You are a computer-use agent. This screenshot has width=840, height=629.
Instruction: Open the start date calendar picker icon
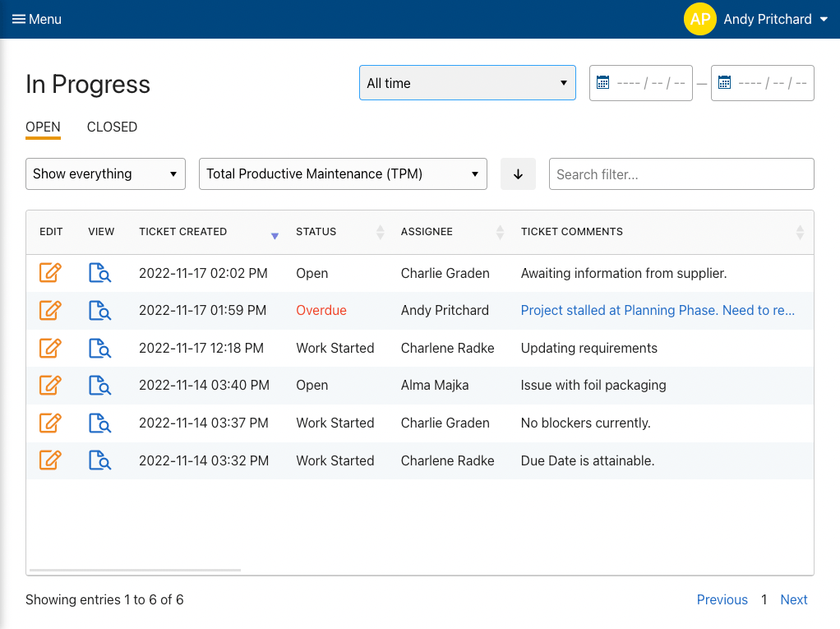click(x=605, y=82)
